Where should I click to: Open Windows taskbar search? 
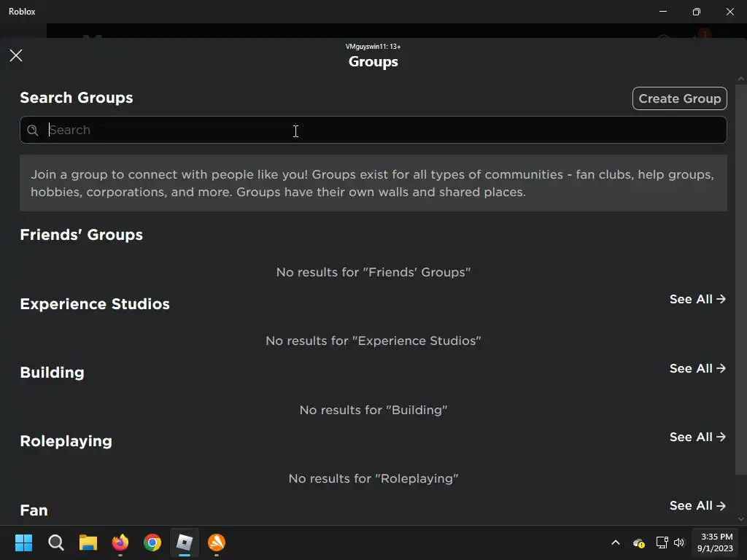[55, 542]
